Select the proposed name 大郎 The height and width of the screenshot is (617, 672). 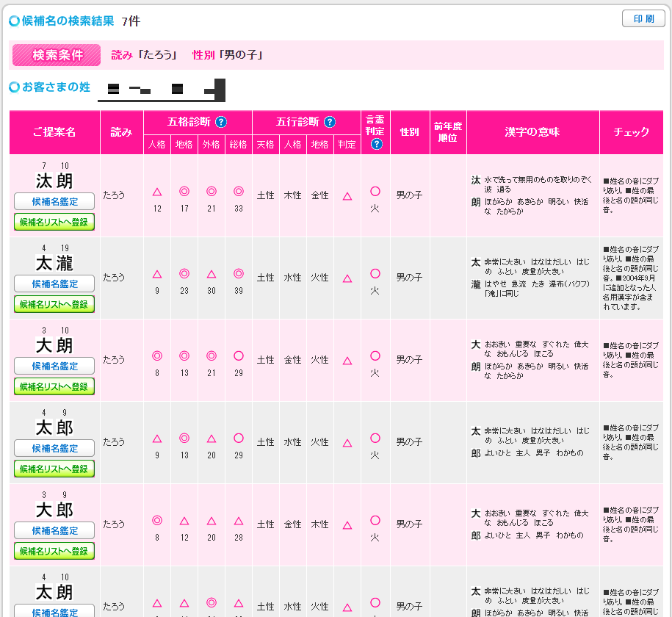(x=54, y=510)
